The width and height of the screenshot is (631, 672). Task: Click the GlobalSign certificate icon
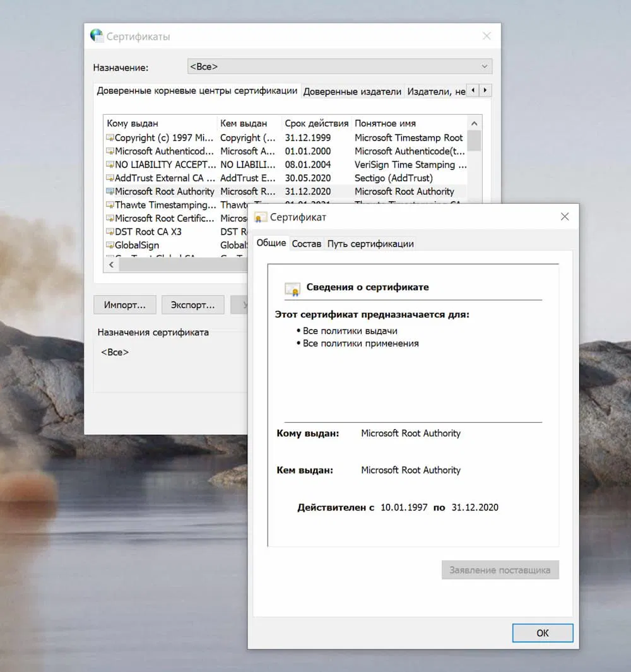(x=110, y=245)
